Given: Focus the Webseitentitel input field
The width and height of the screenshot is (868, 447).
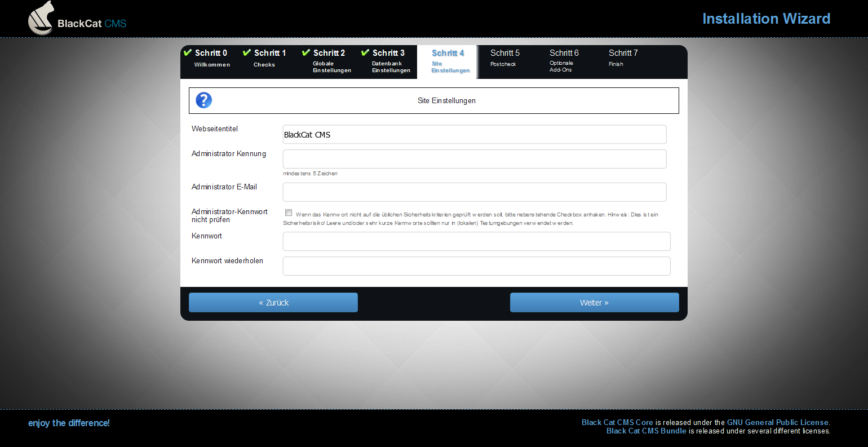Looking at the screenshot, I should pos(475,135).
